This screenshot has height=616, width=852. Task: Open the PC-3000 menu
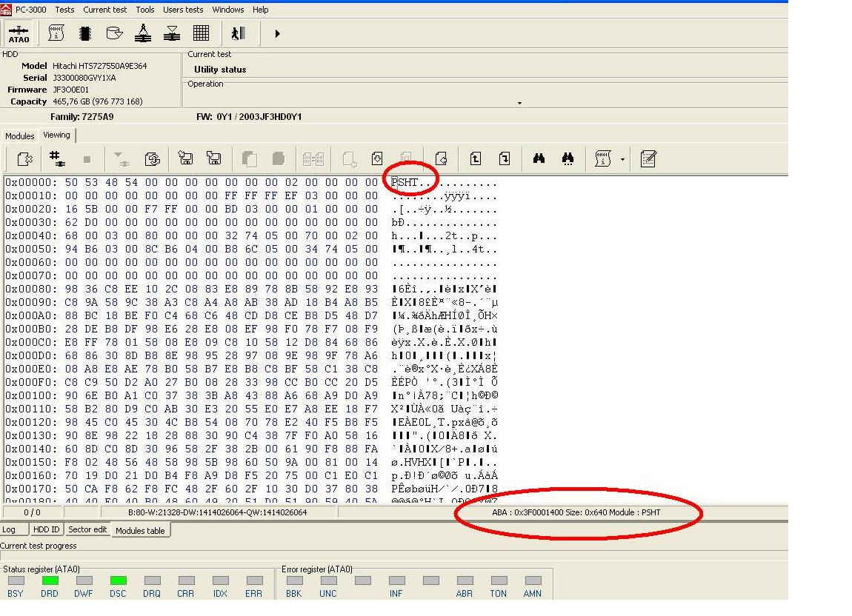click(30, 10)
